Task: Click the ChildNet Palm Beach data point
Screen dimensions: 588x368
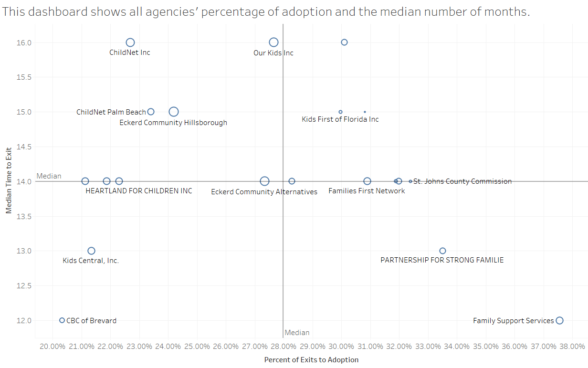Action: [x=151, y=112]
